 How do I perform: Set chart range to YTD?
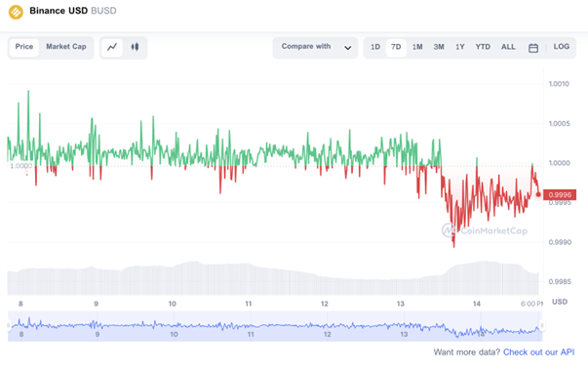483,47
